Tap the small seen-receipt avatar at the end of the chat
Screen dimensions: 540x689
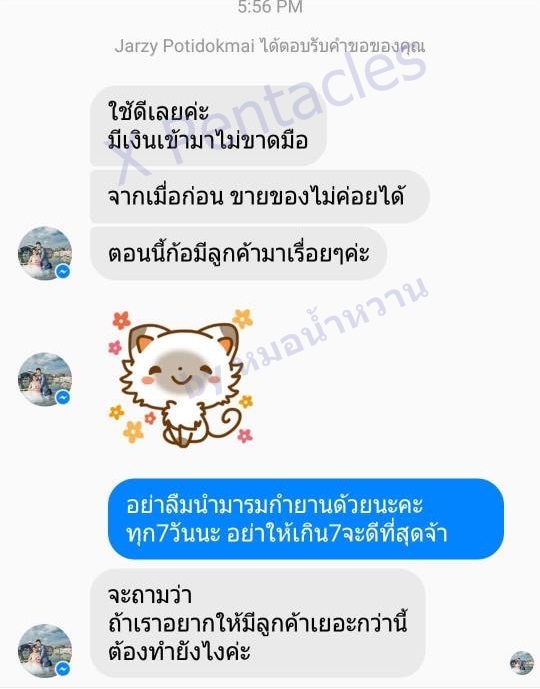point(522,663)
